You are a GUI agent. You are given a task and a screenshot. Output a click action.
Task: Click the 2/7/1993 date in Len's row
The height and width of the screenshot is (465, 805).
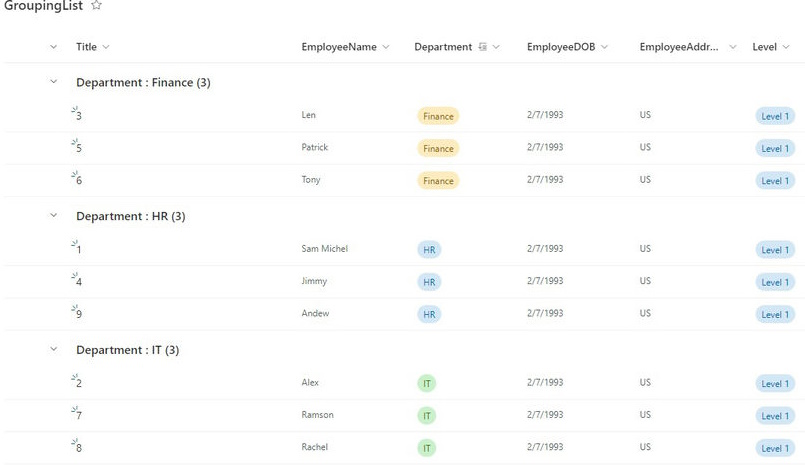pyautogui.click(x=545, y=115)
